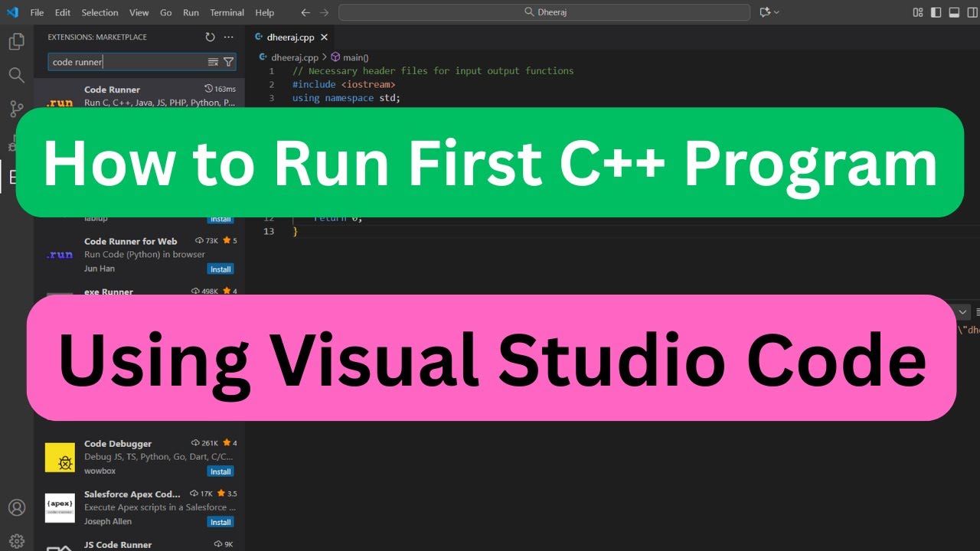Open the Edit menu
The width and height of the screenshot is (980, 551).
click(63, 12)
